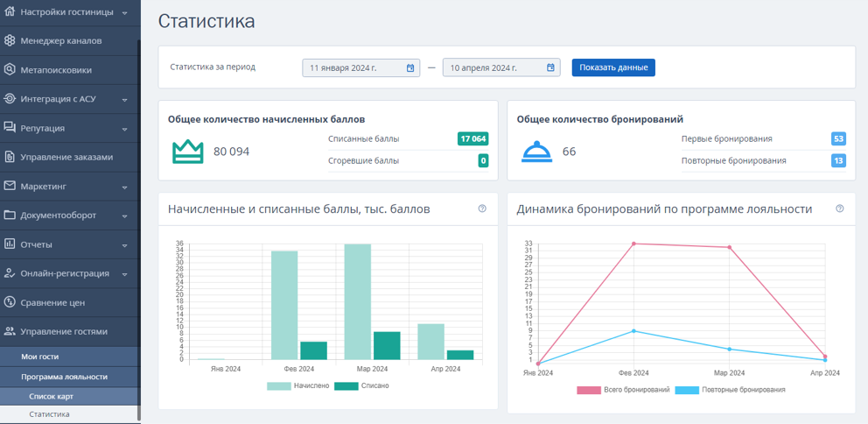
Task: Toggle the Начислено legend series
Action: (x=297, y=385)
